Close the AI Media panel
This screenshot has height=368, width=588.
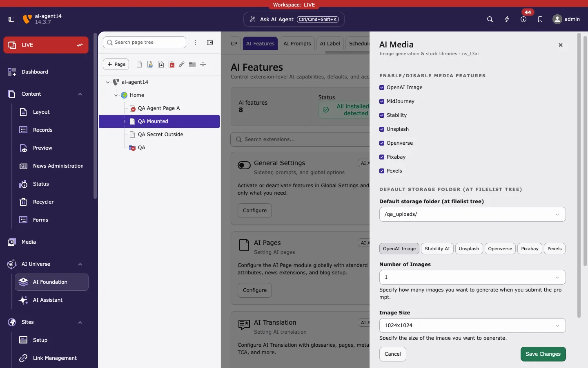pos(561,45)
